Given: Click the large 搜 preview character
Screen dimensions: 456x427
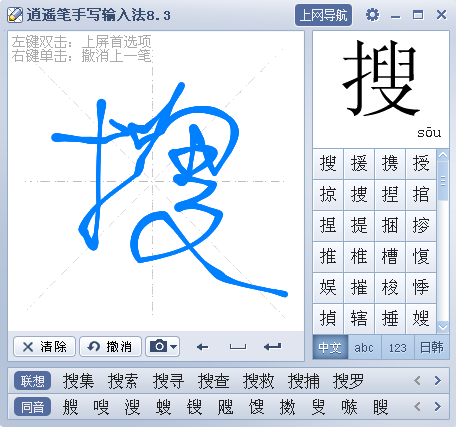Looking at the screenshot, I should click(381, 79).
